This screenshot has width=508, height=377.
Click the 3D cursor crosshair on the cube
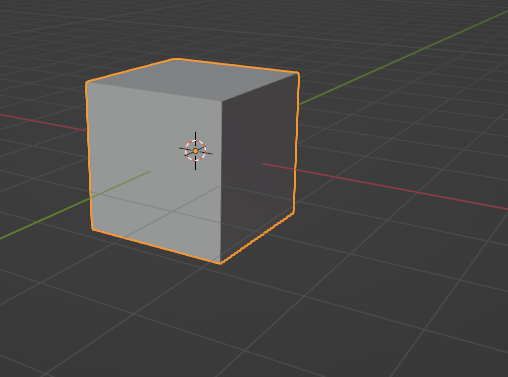(196, 151)
